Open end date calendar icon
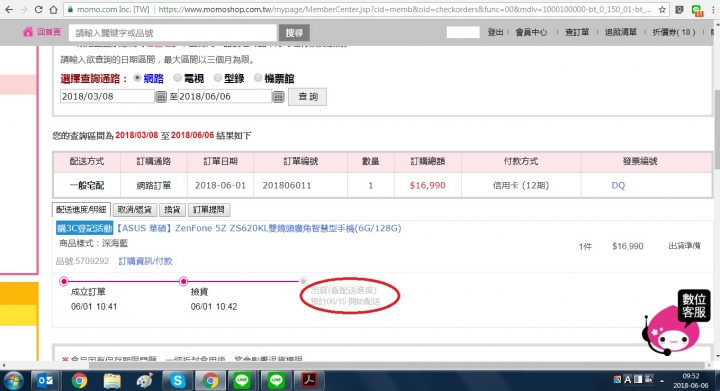720x391 pixels. pos(278,97)
